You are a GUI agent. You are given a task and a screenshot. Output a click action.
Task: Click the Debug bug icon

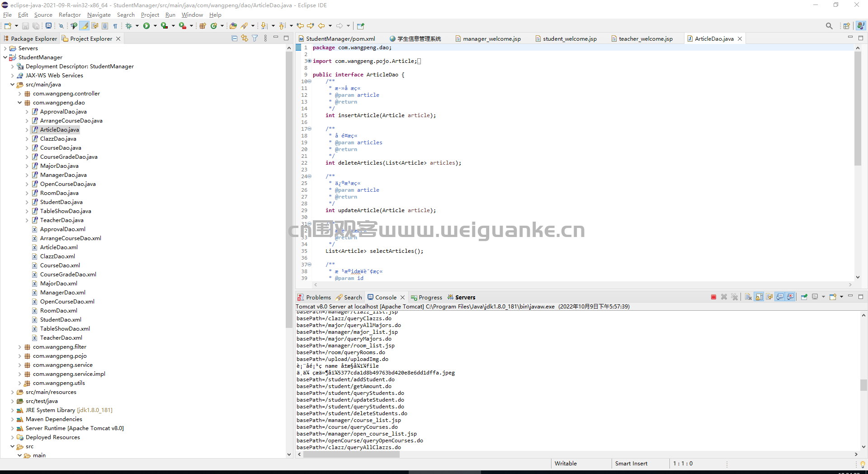[x=129, y=26]
